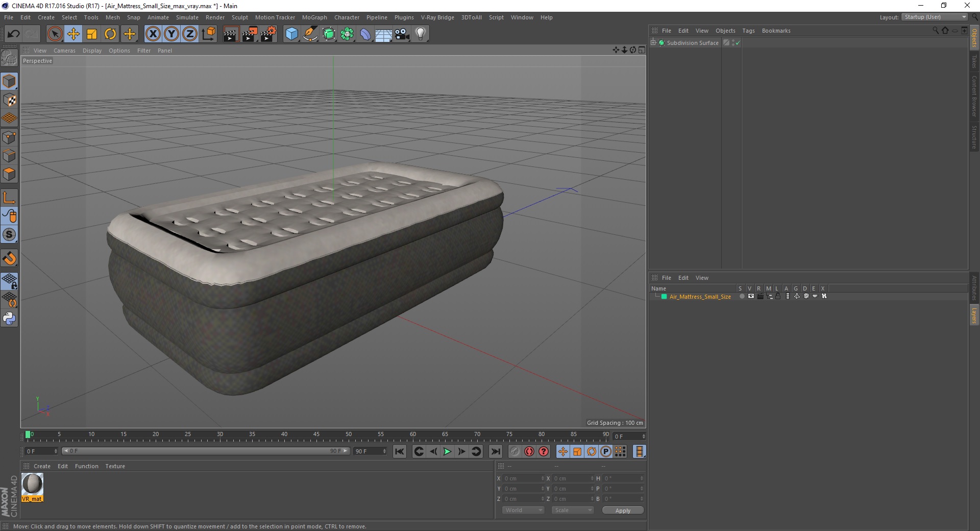
Task: Open Object Manager Tags menu
Action: 748,31
